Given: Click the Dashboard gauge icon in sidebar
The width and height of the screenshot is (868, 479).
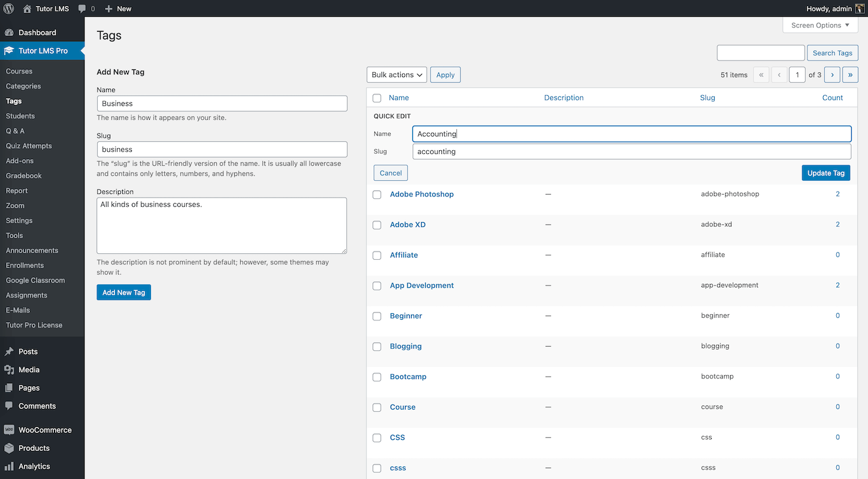Looking at the screenshot, I should tap(9, 33).
